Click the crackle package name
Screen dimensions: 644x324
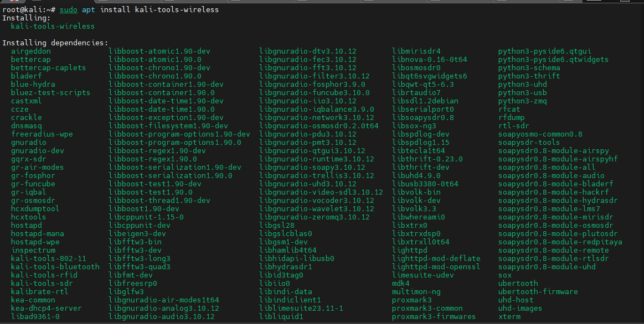(x=26, y=117)
